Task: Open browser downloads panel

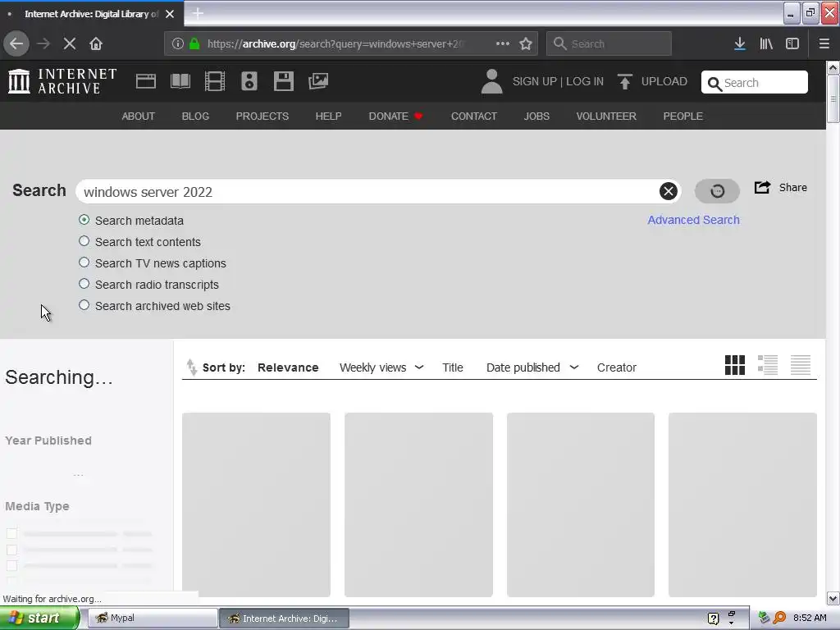Action: [x=740, y=43]
